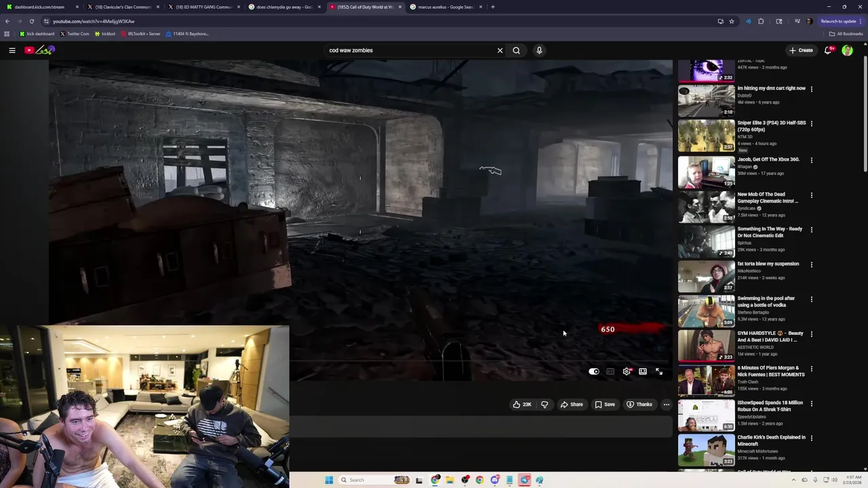Toggle the autoplay switch in player

(x=594, y=371)
